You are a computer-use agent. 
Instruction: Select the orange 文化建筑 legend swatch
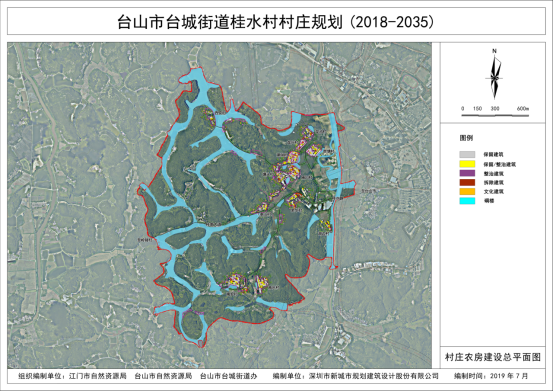click(467, 191)
